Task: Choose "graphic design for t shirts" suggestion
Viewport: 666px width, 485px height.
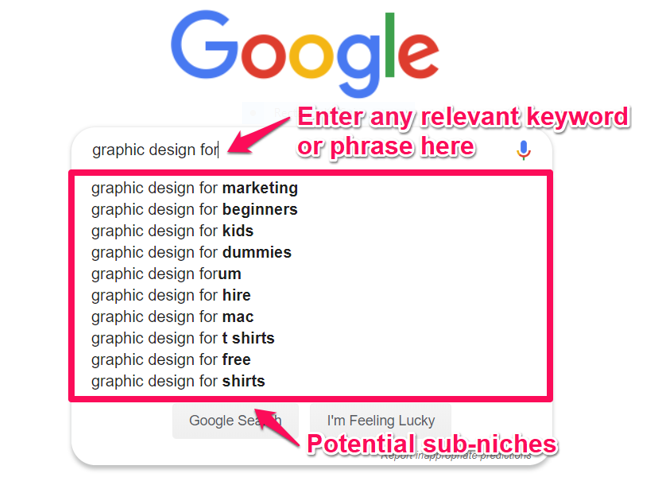Action: coord(183,338)
